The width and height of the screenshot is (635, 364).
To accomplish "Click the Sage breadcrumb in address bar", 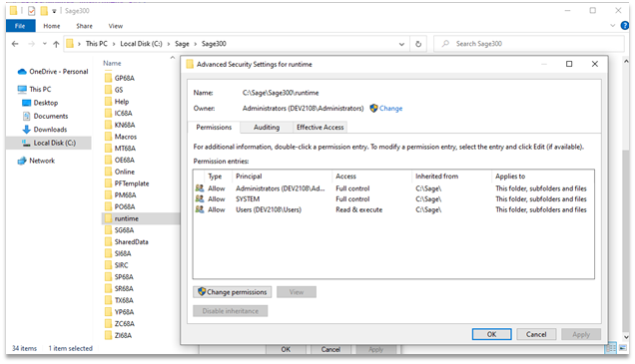I will [182, 44].
